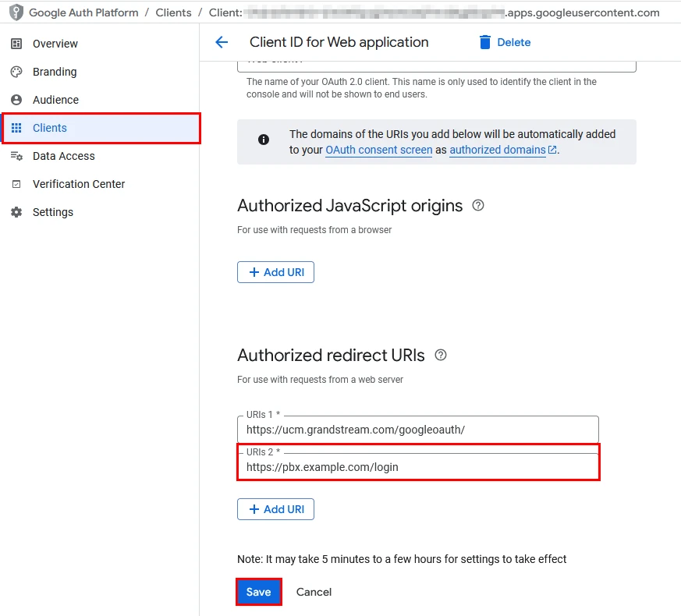Click the Audience person icon

[x=16, y=100]
